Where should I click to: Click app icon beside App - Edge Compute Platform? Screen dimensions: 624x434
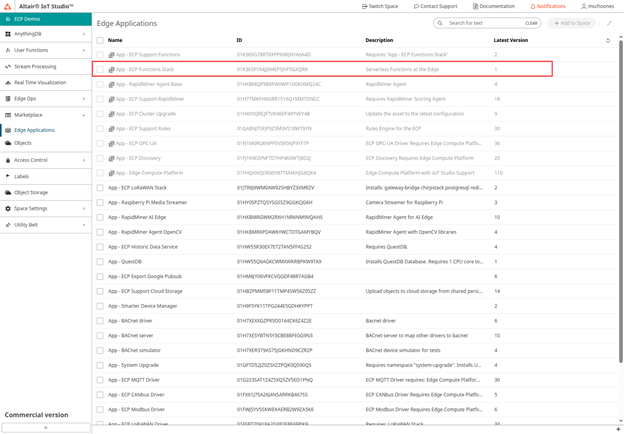(x=111, y=173)
